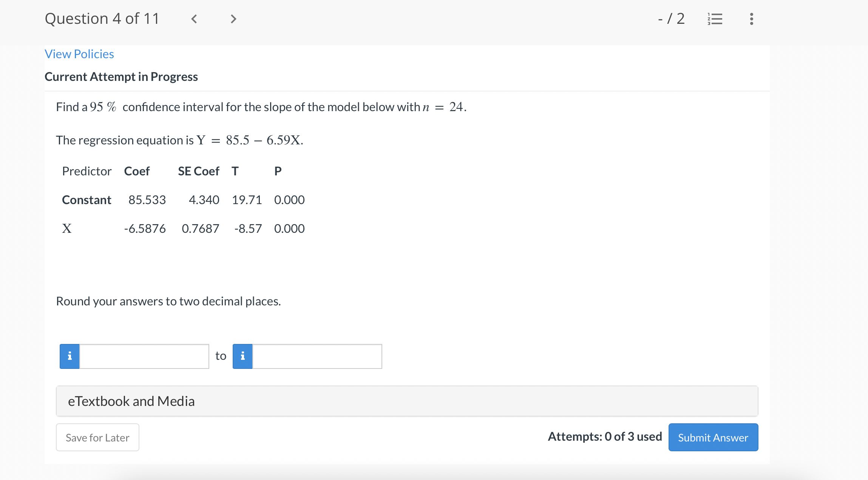The width and height of the screenshot is (868, 480).
Task: Click the regression equation text
Action: (179, 140)
